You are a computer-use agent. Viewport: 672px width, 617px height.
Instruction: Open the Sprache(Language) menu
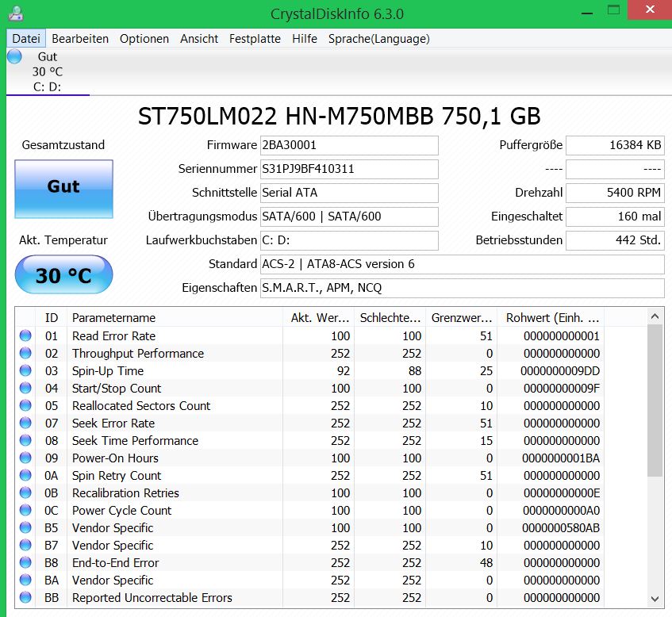point(379,39)
